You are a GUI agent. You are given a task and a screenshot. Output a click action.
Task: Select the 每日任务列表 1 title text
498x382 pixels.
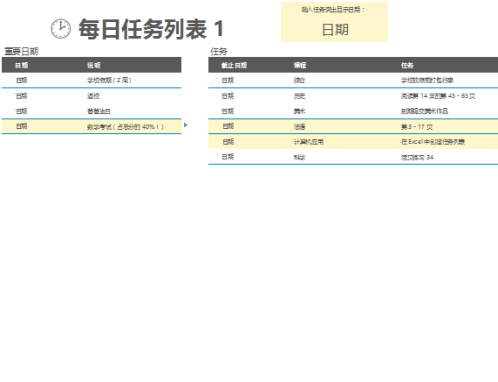click(x=151, y=29)
